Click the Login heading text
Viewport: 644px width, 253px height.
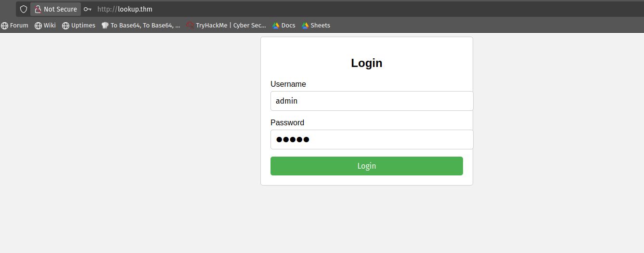tap(366, 63)
